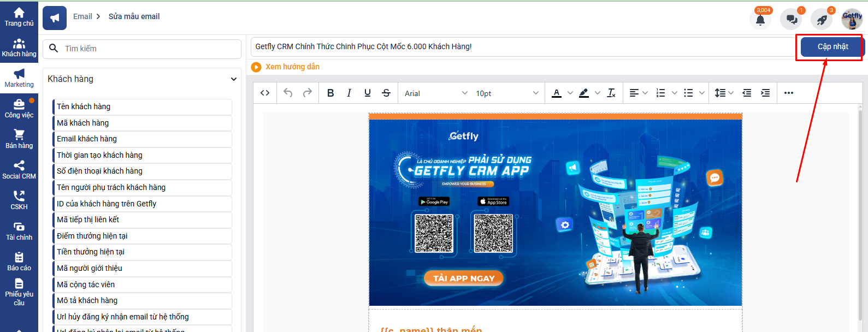Viewport: 868px width, 332px height.
Task: Go to Marketing in the sidebar
Action: [19, 78]
